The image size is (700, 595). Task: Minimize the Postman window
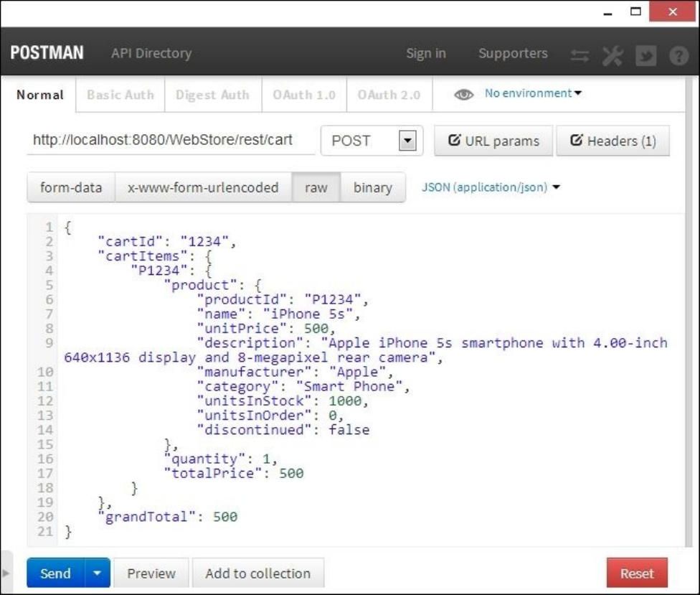click(x=607, y=12)
